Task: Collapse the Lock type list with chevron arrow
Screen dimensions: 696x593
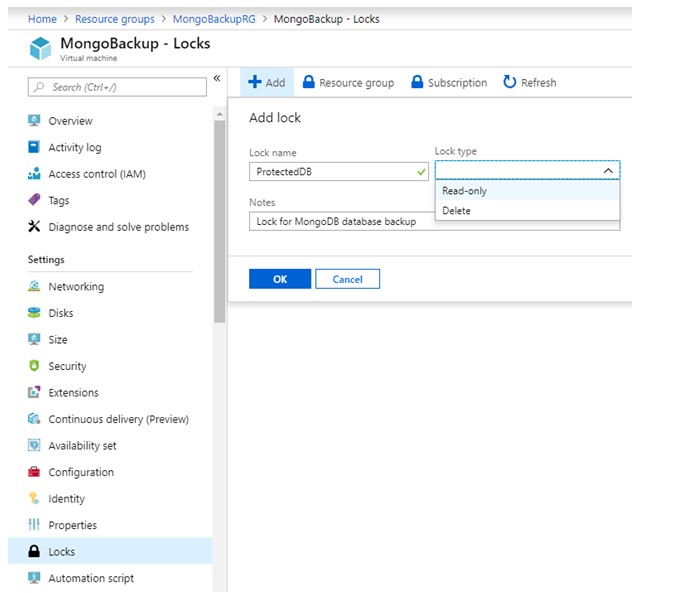Action: click(x=608, y=170)
